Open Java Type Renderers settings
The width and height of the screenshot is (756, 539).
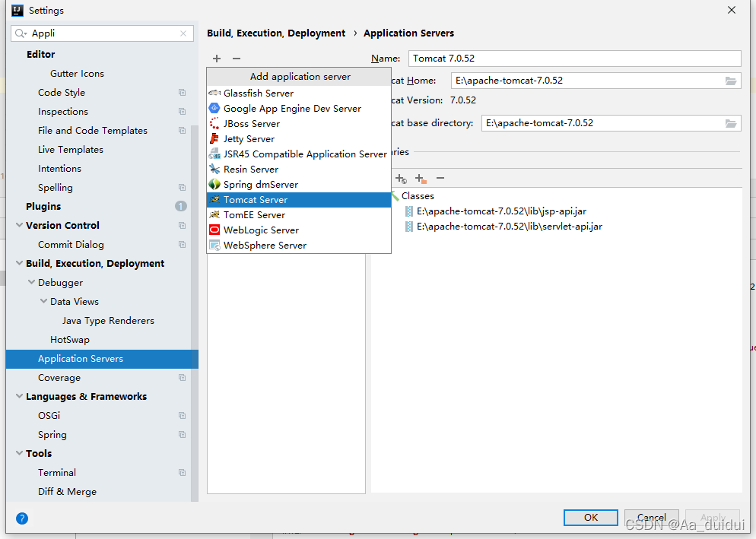[108, 321]
